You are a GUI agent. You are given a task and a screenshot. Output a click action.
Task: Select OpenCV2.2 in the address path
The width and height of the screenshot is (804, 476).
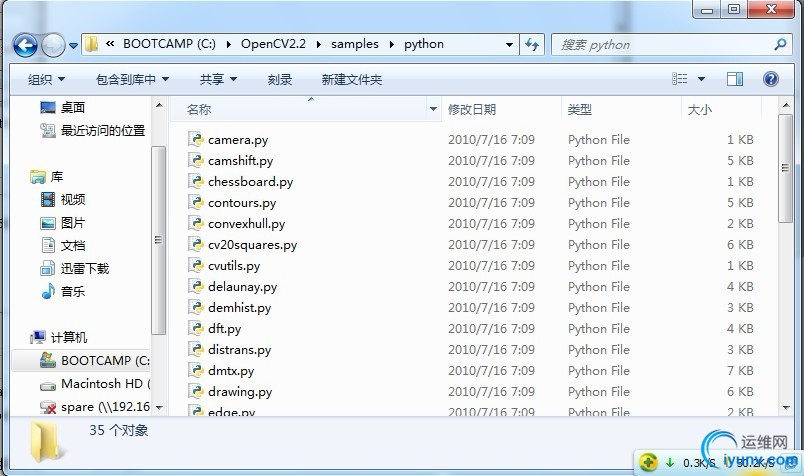point(273,44)
